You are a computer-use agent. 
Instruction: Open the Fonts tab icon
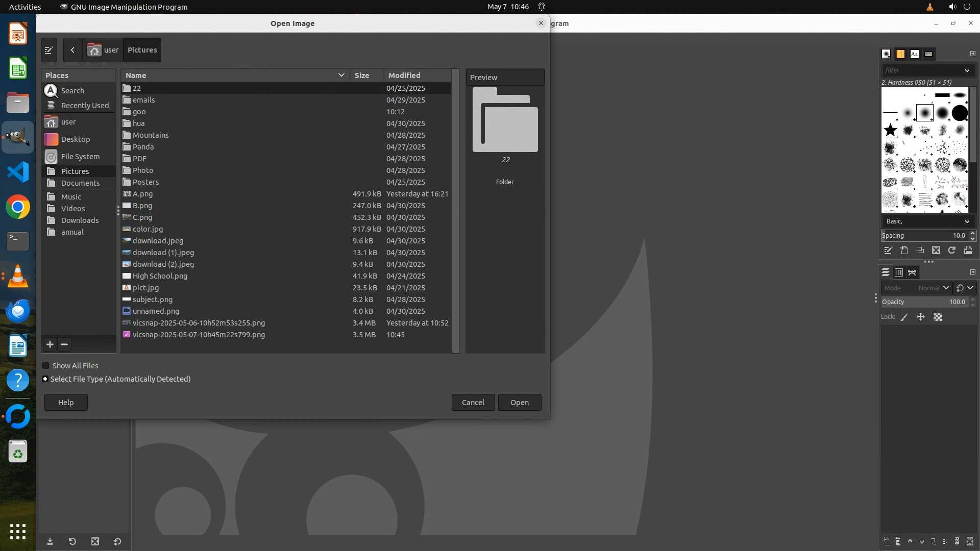click(914, 54)
